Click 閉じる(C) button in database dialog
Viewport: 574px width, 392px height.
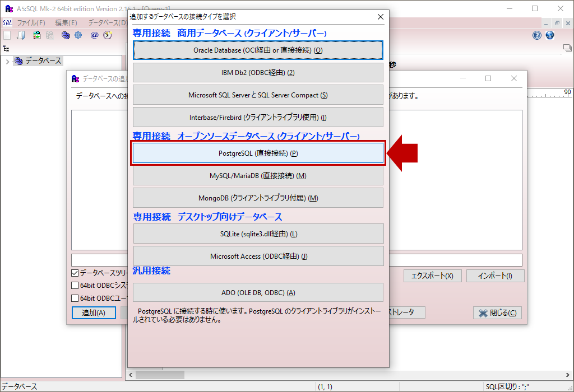coord(498,312)
